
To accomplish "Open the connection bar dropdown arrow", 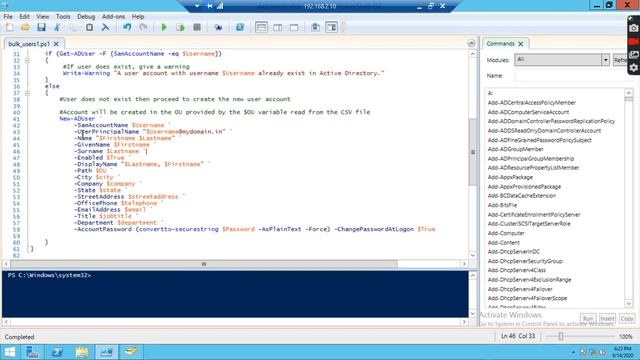I will (x=197, y=6).
